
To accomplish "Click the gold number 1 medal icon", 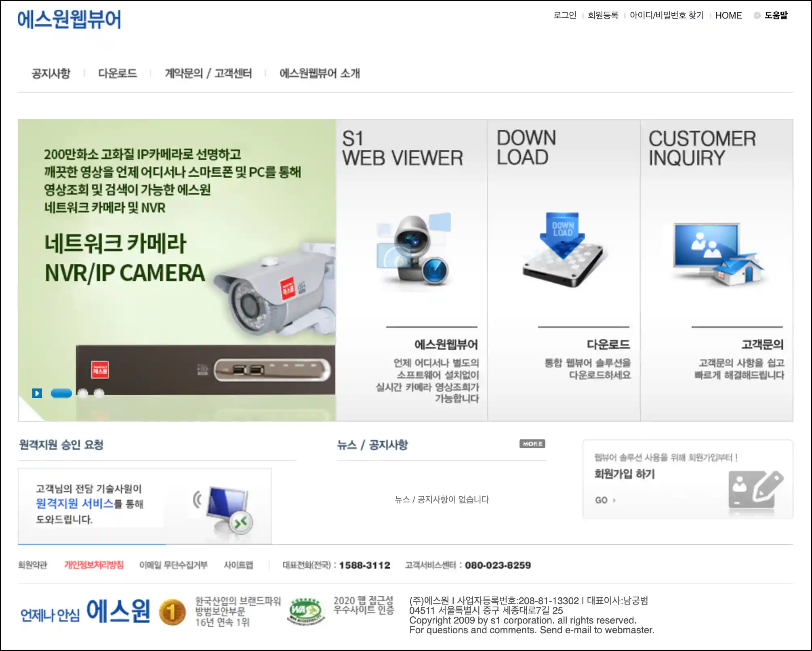I will point(172,612).
